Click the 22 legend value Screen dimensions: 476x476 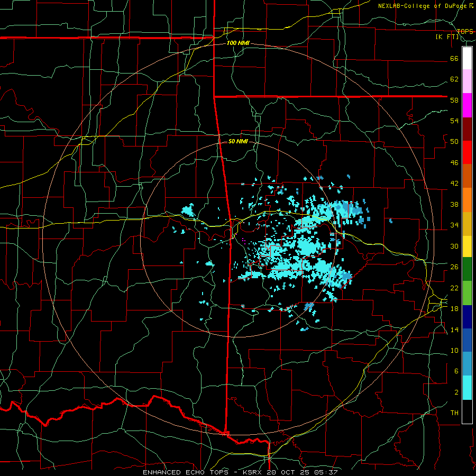click(x=454, y=288)
